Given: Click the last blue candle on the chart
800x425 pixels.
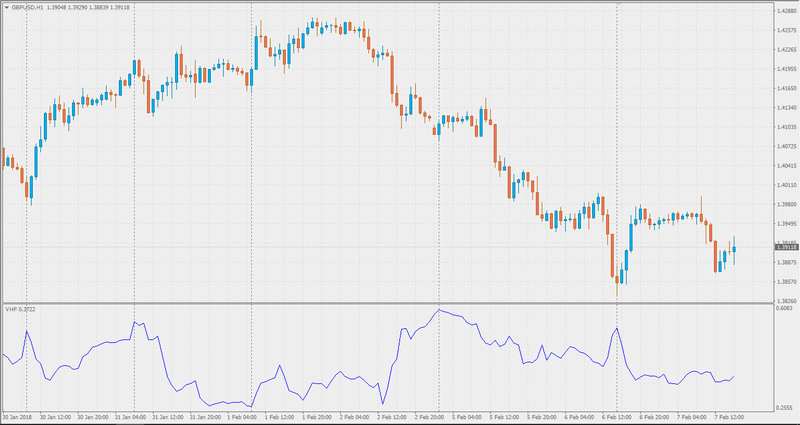Looking at the screenshot, I should coord(734,249).
